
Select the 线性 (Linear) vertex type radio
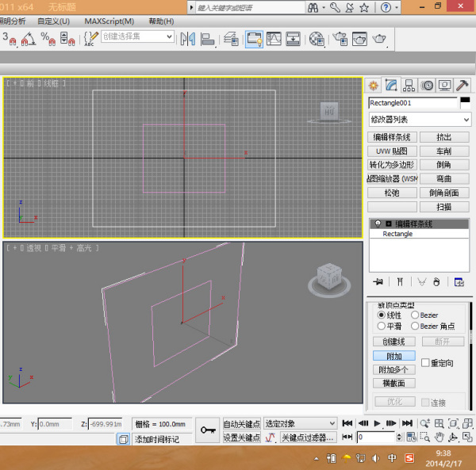pyautogui.click(x=382, y=315)
